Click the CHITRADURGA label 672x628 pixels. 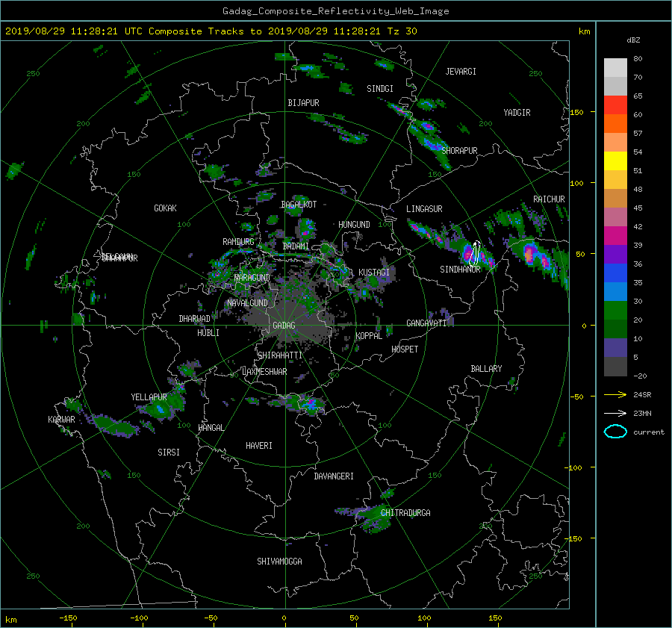point(405,513)
